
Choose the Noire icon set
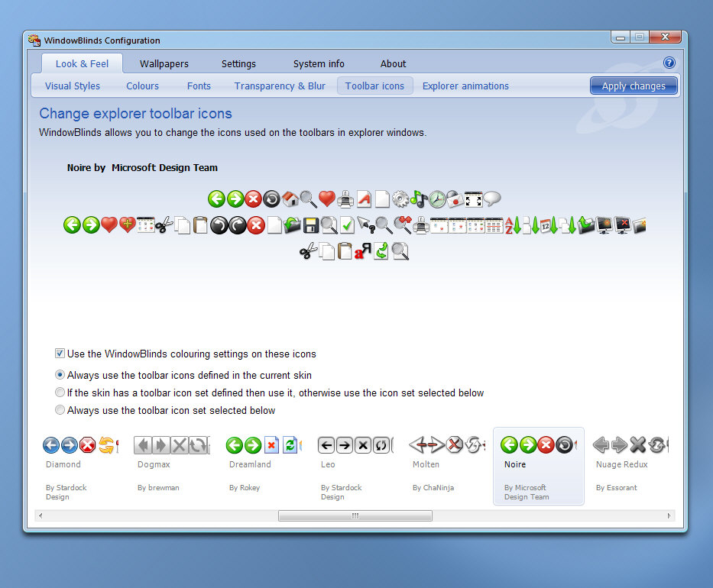tap(539, 467)
